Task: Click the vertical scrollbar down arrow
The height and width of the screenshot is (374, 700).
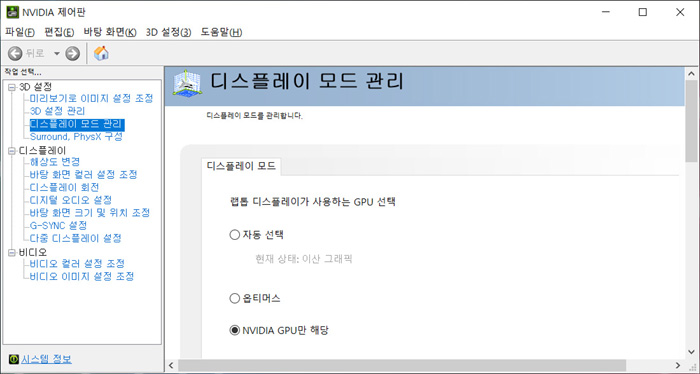Action: 692,352
